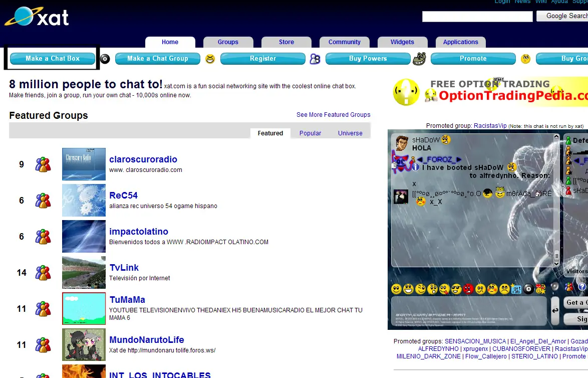
Task: Open See More Featured Groups link
Action: pos(334,115)
